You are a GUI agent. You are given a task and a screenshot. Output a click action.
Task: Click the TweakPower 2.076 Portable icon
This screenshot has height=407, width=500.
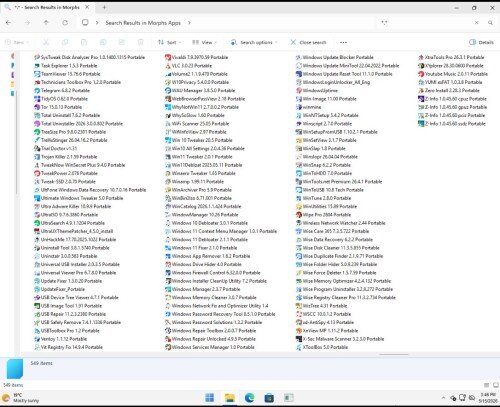click(37, 173)
